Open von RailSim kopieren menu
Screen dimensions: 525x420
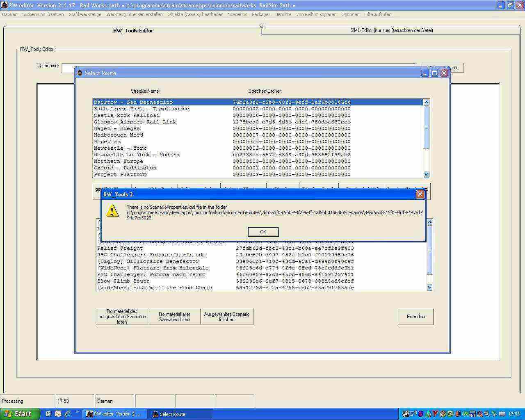point(316,14)
